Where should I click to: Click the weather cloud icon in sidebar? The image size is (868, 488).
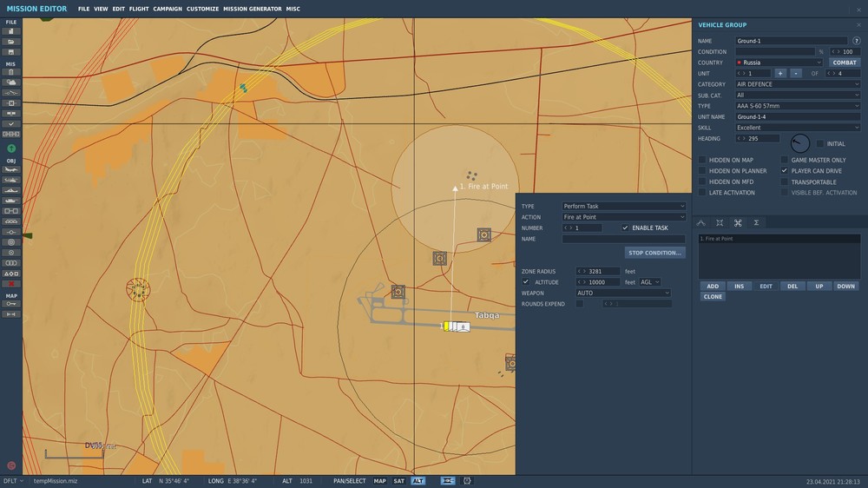[x=11, y=82]
